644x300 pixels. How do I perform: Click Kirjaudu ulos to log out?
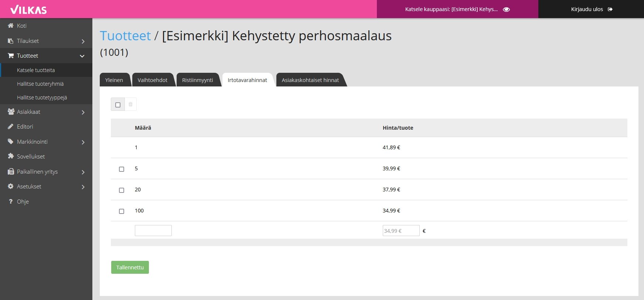point(591,9)
